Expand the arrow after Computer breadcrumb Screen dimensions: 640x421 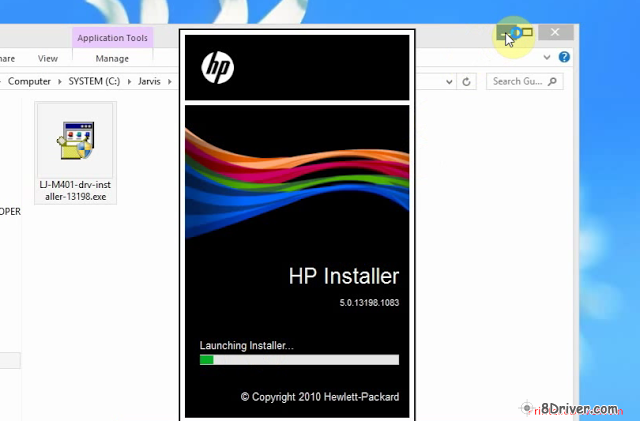coord(60,82)
